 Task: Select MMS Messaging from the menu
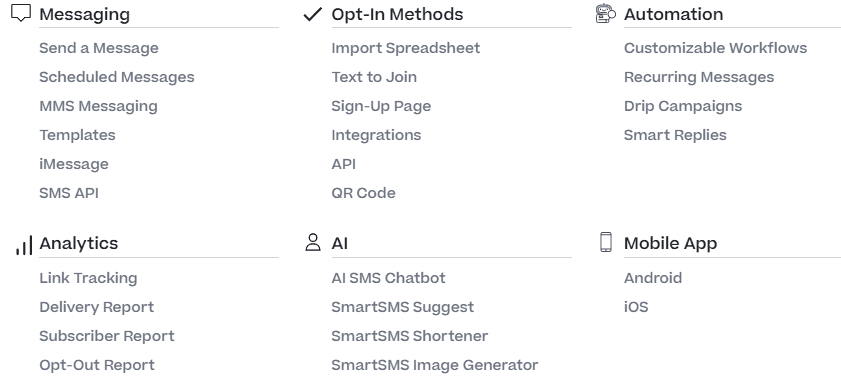99,106
